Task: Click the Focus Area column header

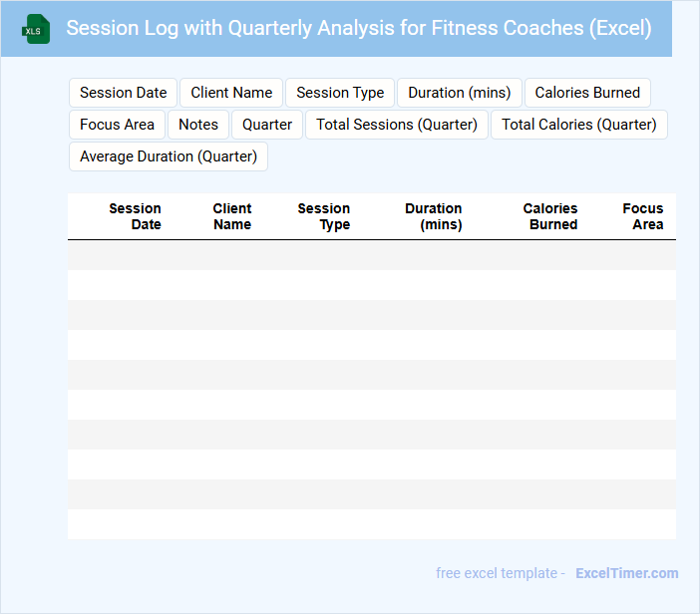Action: 643,216
